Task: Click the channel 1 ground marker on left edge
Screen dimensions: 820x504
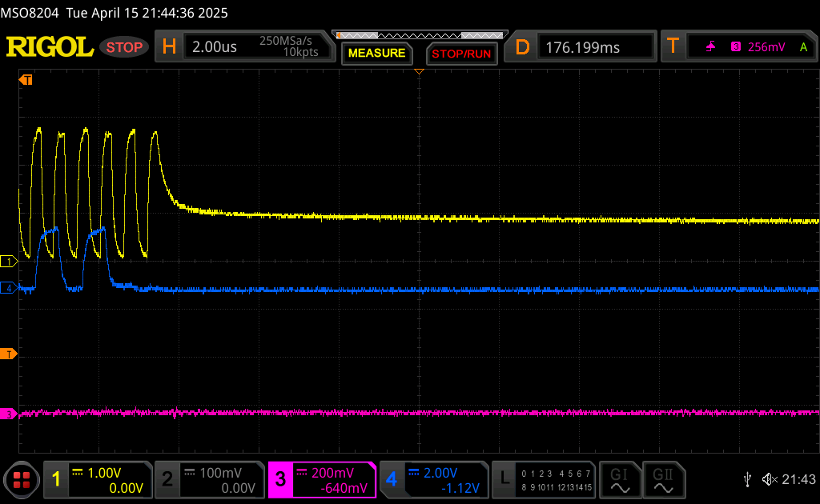Action: point(10,262)
